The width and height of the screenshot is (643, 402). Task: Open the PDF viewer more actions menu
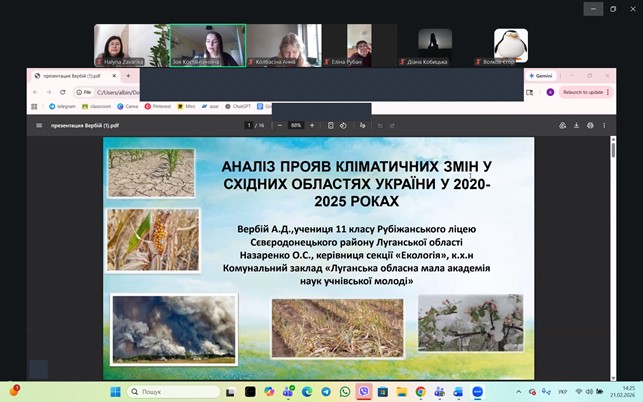[x=604, y=126]
